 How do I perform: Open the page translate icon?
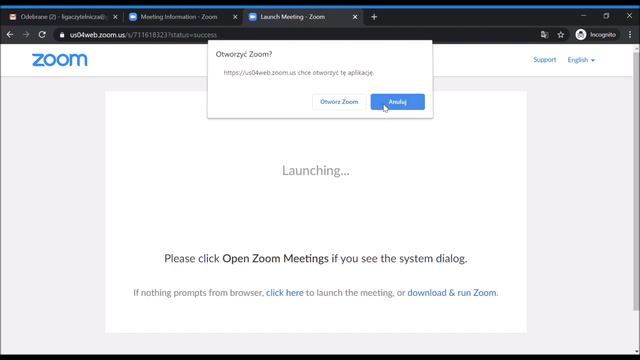coord(544,35)
